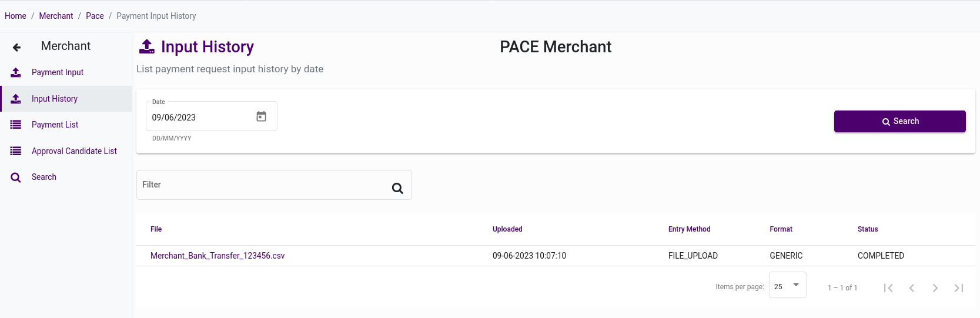Viewport: 980px width, 318px height.
Task: Click the Home breadcrumb link
Action: (15, 16)
